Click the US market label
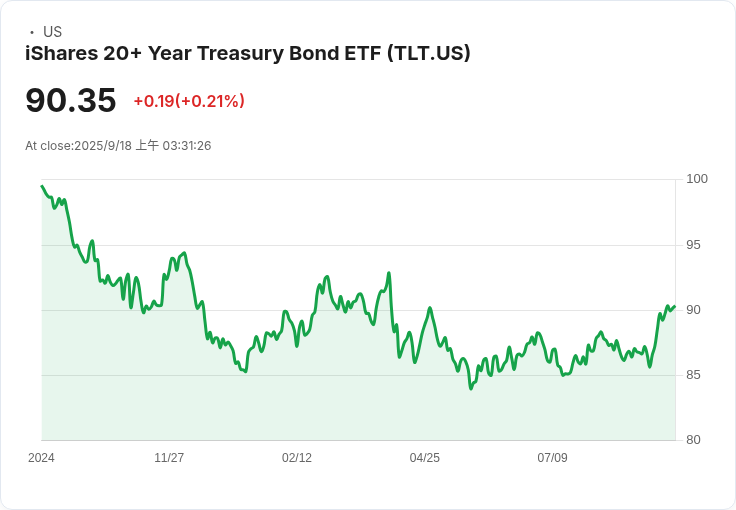 (x=52, y=32)
